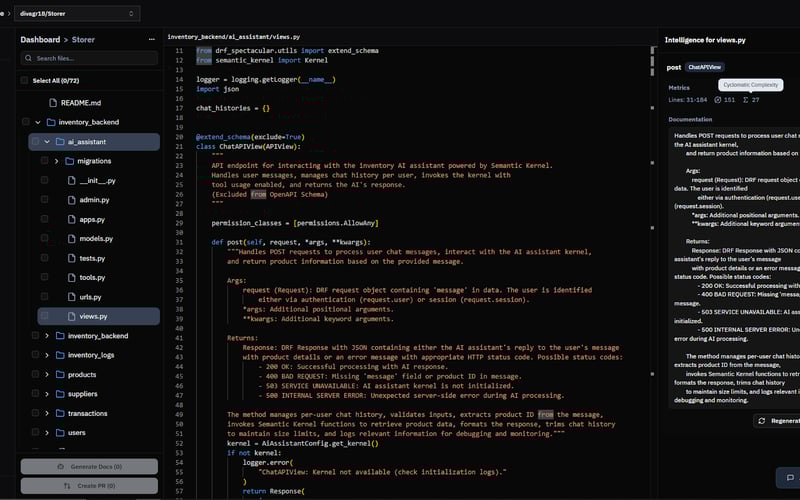Click the transactions folder icon
This screenshot has height=500, width=800.
pyautogui.click(x=60, y=413)
